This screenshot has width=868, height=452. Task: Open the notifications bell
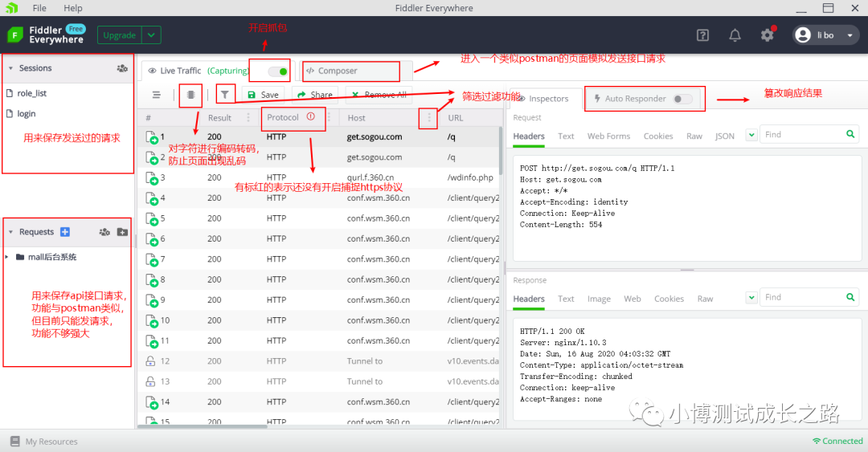pyautogui.click(x=735, y=35)
